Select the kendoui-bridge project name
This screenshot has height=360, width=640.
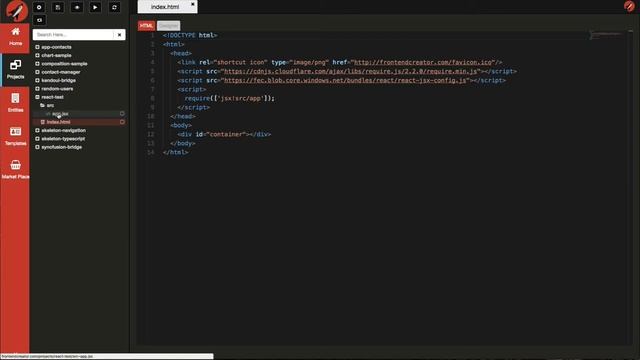(x=58, y=80)
